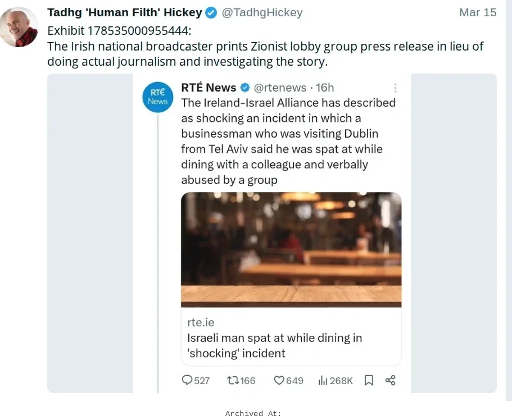Click the blurred restaurant article image
This screenshot has height=420, width=512.
click(291, 249)
